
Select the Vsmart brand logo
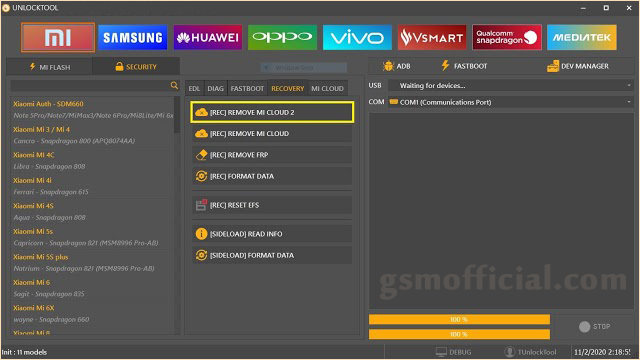tap(432, 38)
